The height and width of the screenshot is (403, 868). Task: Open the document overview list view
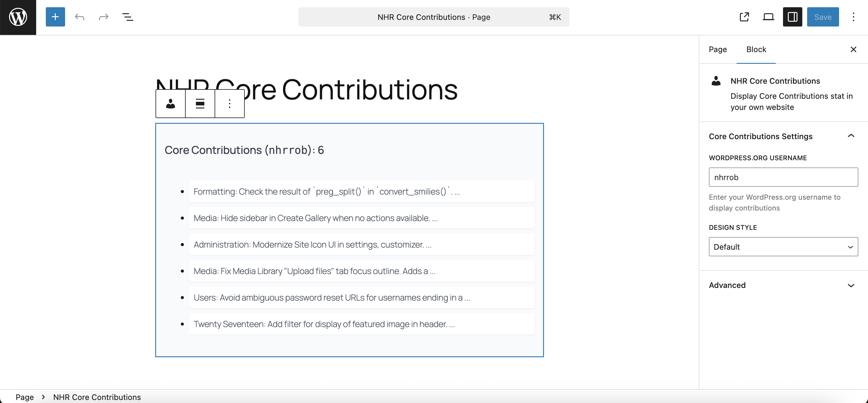point(128,17)
